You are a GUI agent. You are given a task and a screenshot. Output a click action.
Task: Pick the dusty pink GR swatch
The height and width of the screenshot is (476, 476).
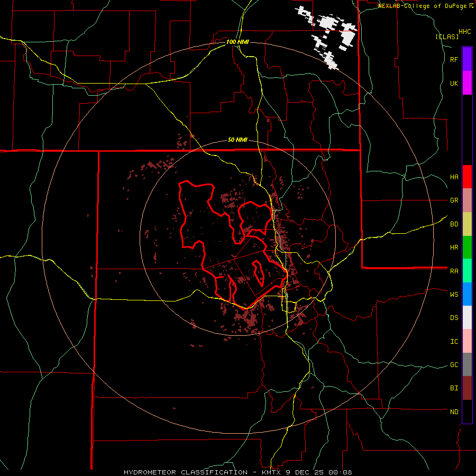tap(467, 200)
